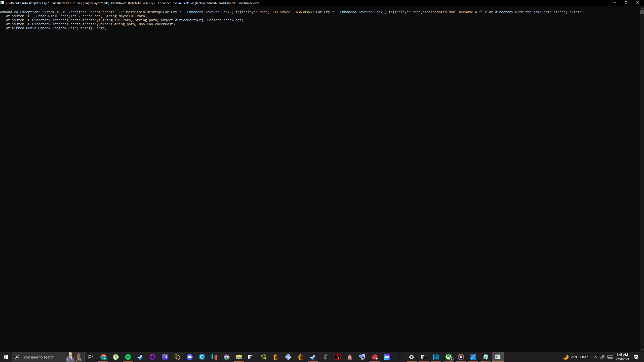Show hidden system tray icons

coord(595,357)
